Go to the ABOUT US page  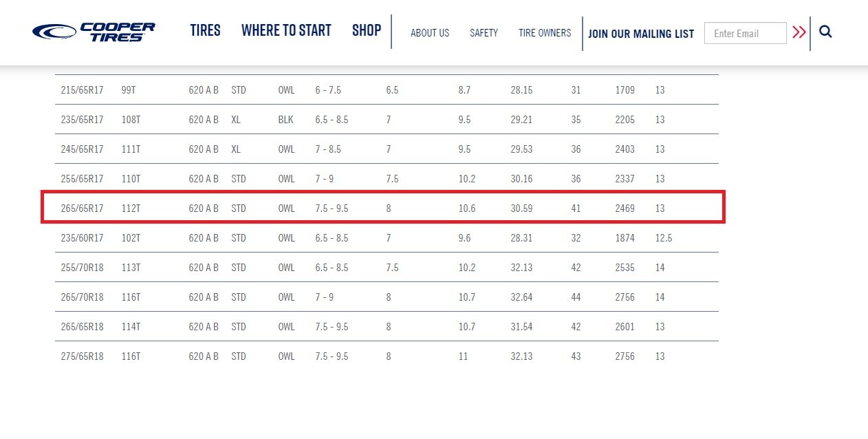click(430, 33)
